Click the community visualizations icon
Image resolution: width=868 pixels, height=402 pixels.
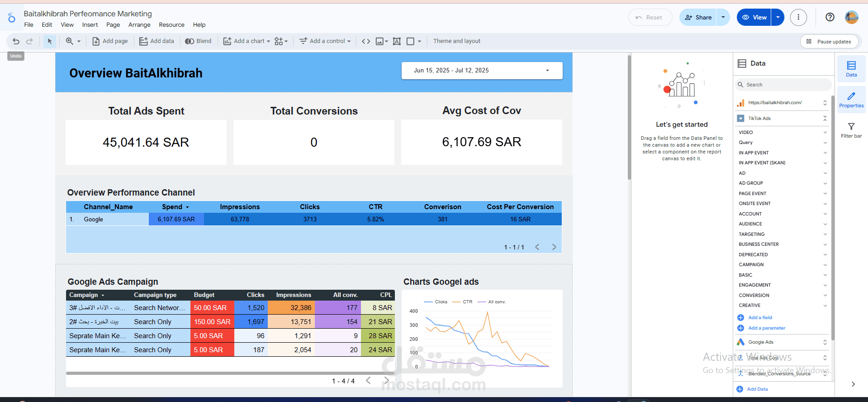click(x=281, y=41)
